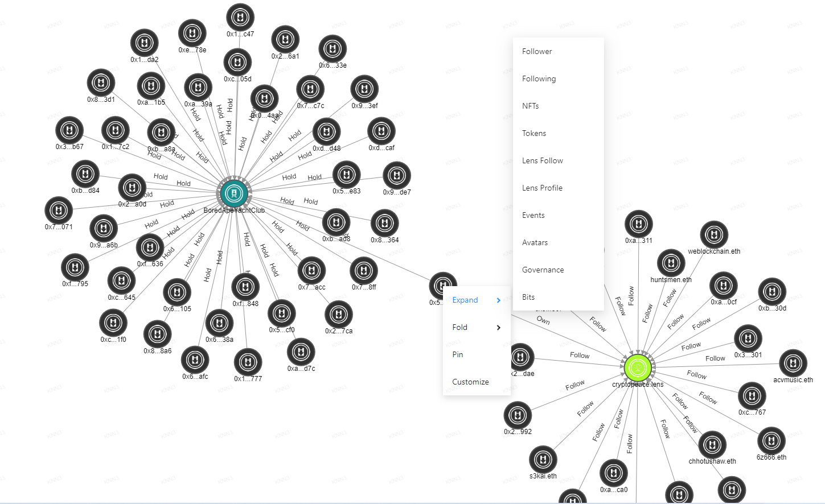Click the 0xc...05d node icon
The width and height of the screenshot is (825, 504).
click(x=237, y=63)
